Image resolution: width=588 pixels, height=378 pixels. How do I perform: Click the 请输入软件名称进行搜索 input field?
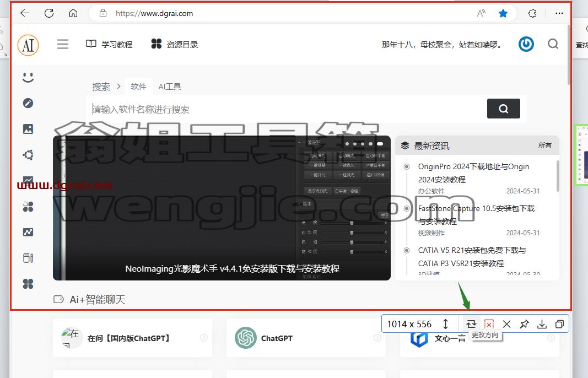point(287,109)
